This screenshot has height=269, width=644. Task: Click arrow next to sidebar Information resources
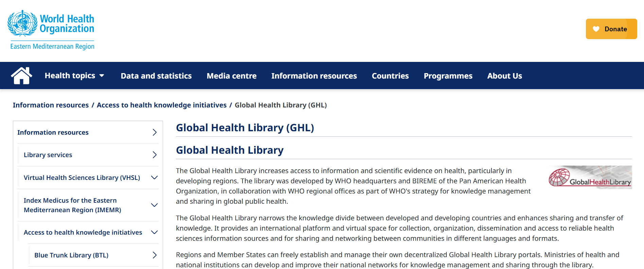click(x=155, y=132)
